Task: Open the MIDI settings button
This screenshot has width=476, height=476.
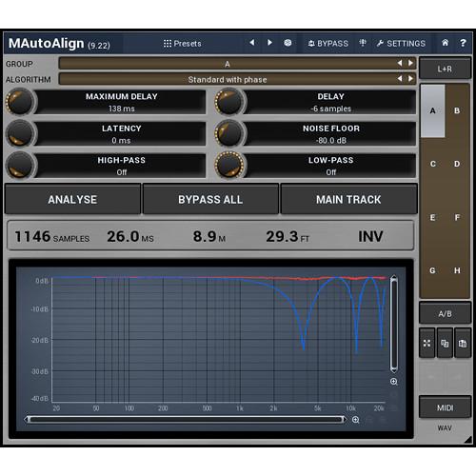Action: [x=445, y=407]
